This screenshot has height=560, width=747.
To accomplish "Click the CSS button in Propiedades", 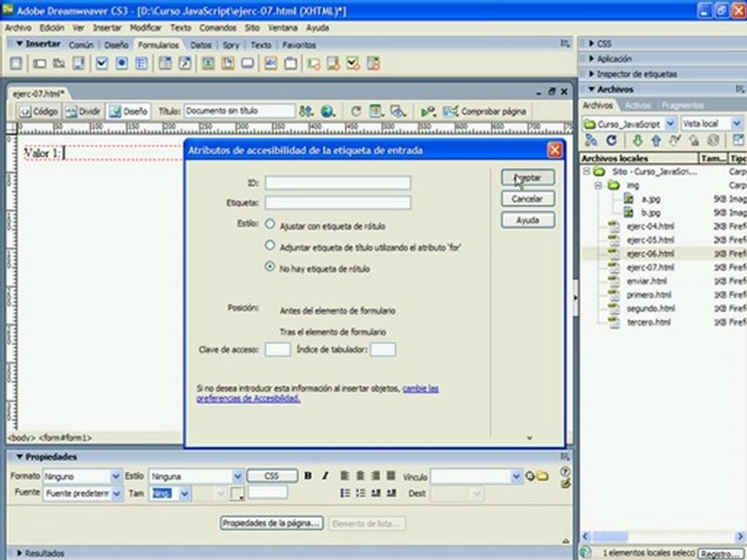I will pyautogui.click(x=272, y=476).
